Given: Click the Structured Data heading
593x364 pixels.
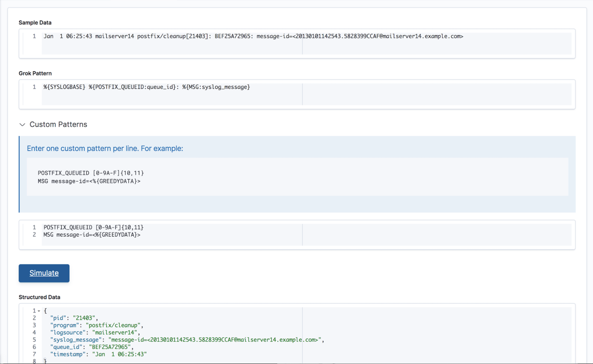Looking at the screenshot, I should pos(39,297).
